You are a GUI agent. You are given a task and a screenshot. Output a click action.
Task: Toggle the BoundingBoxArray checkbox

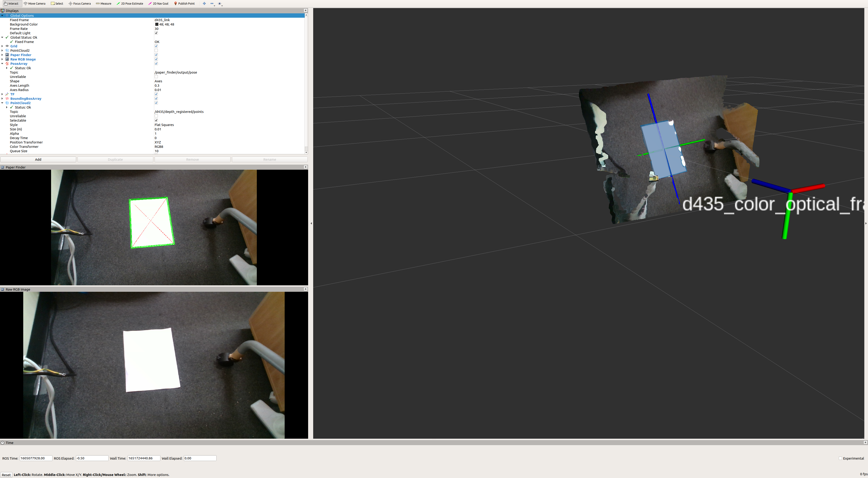point(156,99)
